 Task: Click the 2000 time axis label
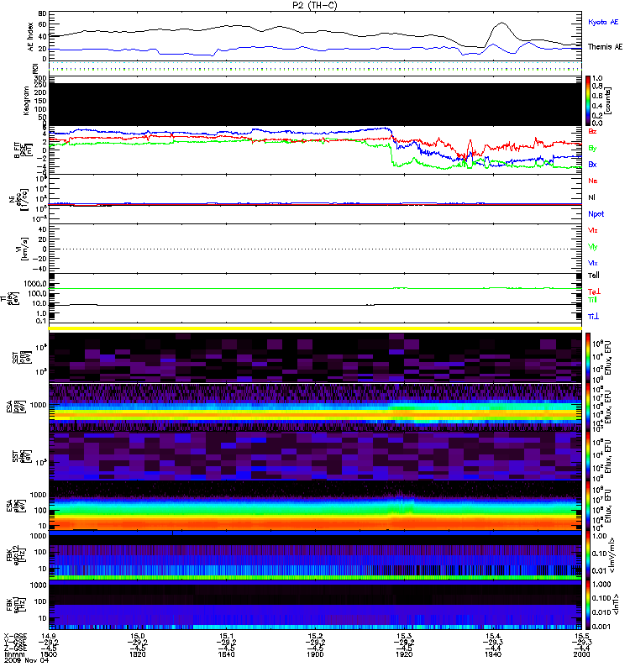pyautogui.click(x=581, y=654)
